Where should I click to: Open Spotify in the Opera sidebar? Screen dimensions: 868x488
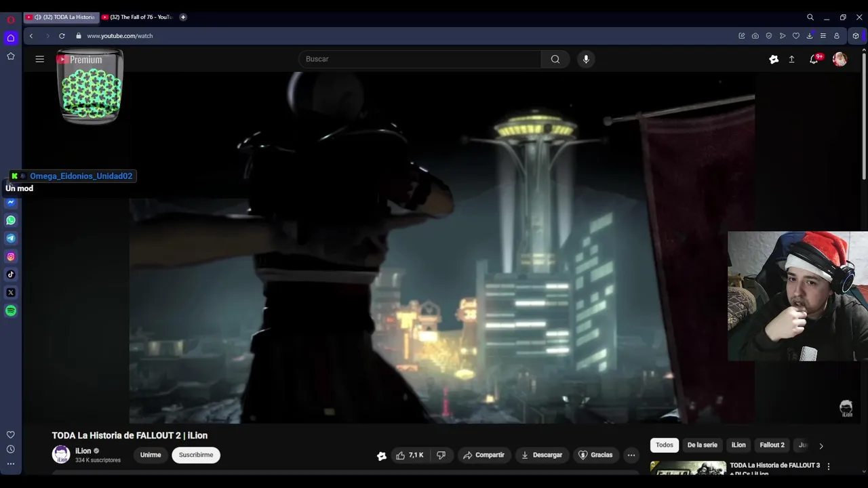point(11,310)
